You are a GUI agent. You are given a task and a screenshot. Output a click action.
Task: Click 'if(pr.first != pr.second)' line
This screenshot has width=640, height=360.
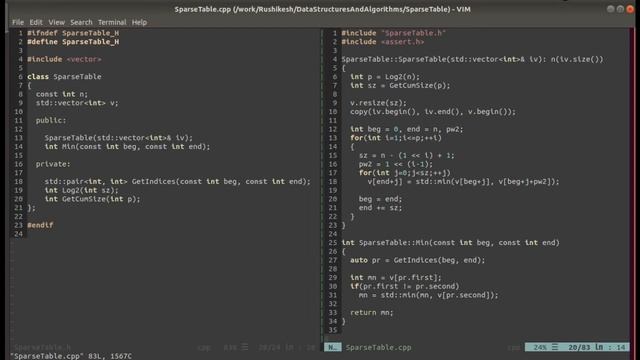tap(405, 287)
